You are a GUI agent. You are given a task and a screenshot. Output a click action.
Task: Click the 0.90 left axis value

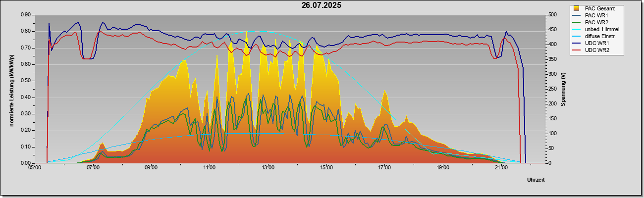click(26, 15)
